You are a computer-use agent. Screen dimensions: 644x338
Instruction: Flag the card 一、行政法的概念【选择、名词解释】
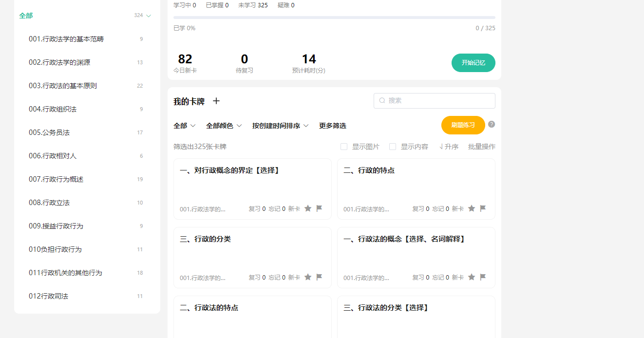(x=483, y=277)
